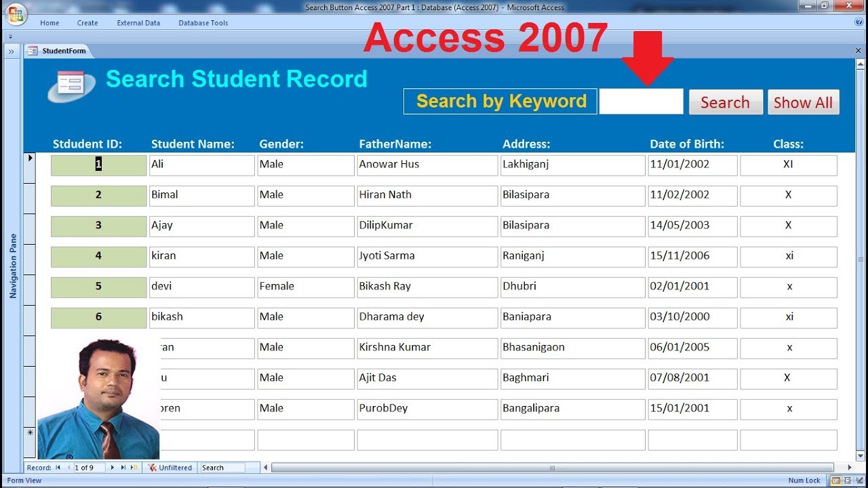The image size is (868, 488).
Task: Click address 'Lakhiganj'
Action: click(x=573, y=165)
